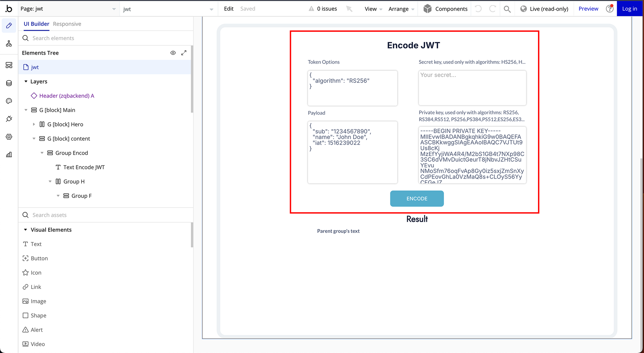Click the ENCODE button

pos(417,198)
